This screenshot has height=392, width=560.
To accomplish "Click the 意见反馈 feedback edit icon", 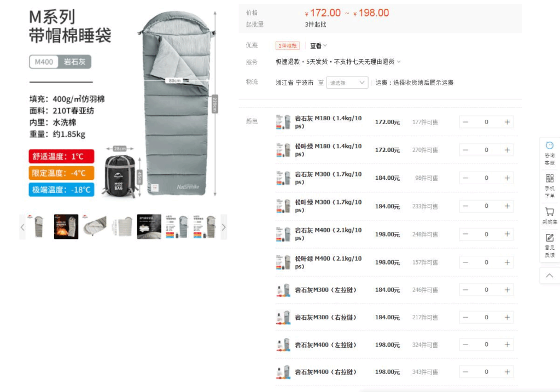I will (x=549, y=245).
